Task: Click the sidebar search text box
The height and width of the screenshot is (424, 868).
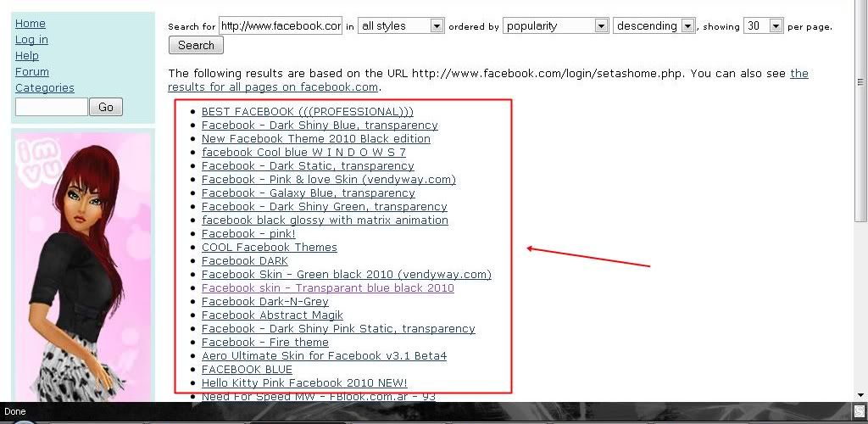Action: click(x=51, y=107)
